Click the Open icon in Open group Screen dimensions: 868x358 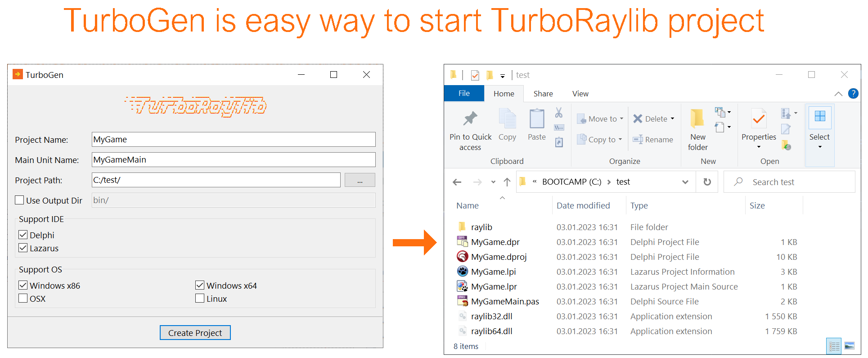coord(786,113)
